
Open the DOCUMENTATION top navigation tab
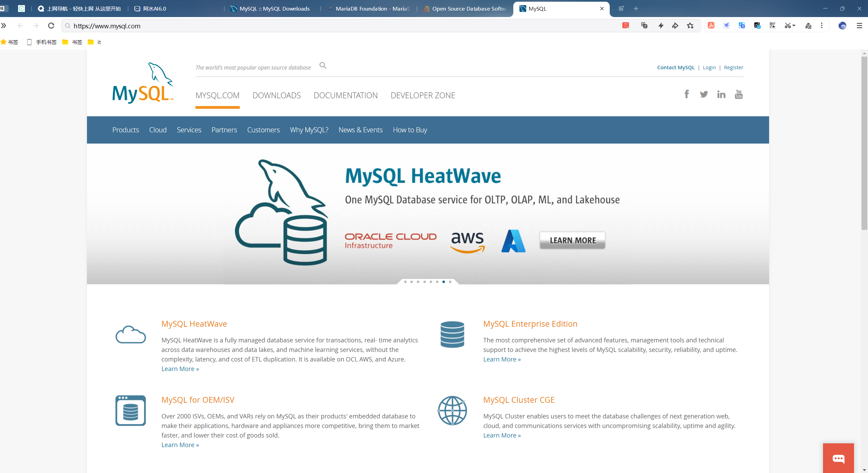point(345,95)
